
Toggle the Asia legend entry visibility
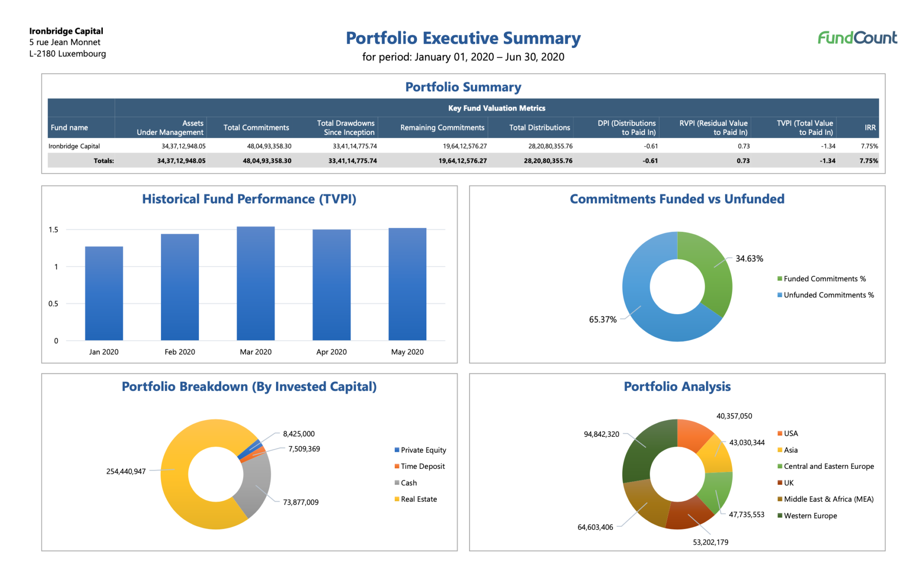tap(779, 449)
